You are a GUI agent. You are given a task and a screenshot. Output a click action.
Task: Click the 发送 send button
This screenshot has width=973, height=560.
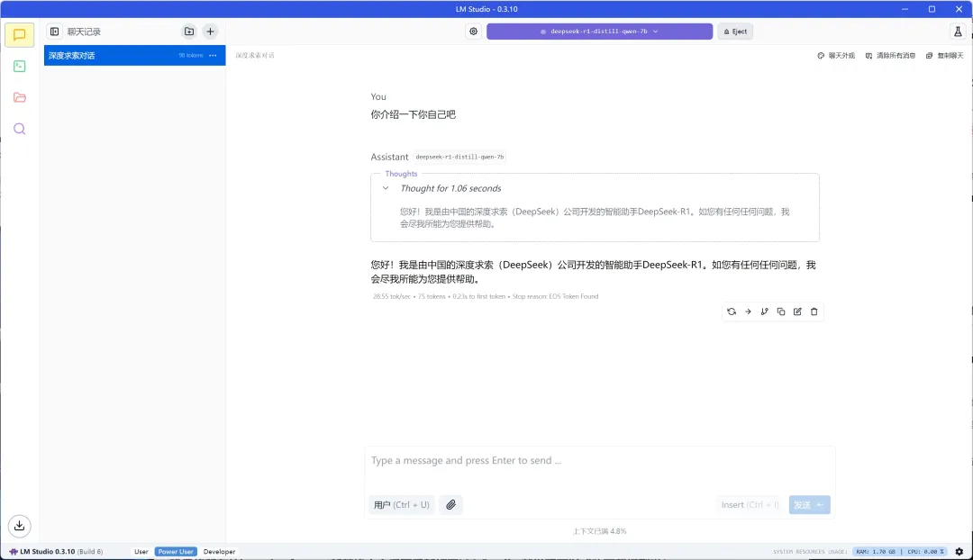coord(809,505)
